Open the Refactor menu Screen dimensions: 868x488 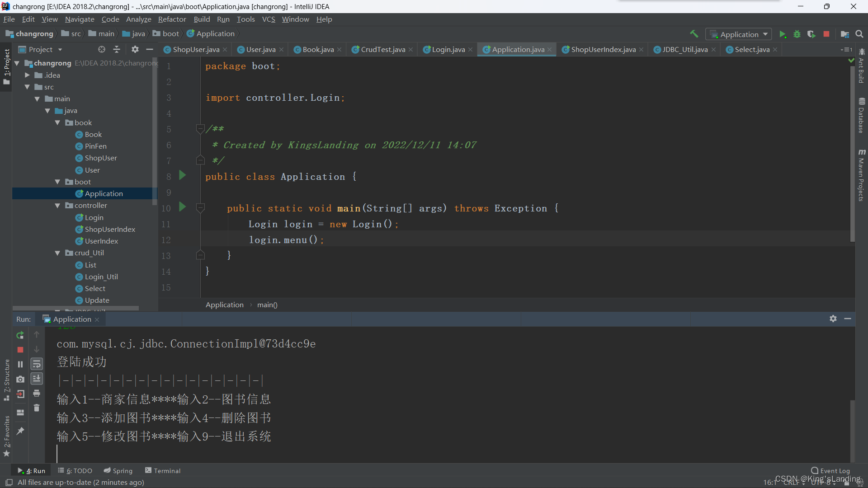pos(172,19)
